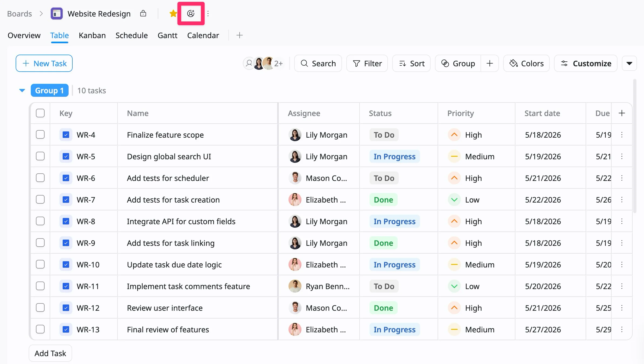Check the row checkbox for WR-5
The height and width of the screenshot is (364, 644).
[40, 156]
